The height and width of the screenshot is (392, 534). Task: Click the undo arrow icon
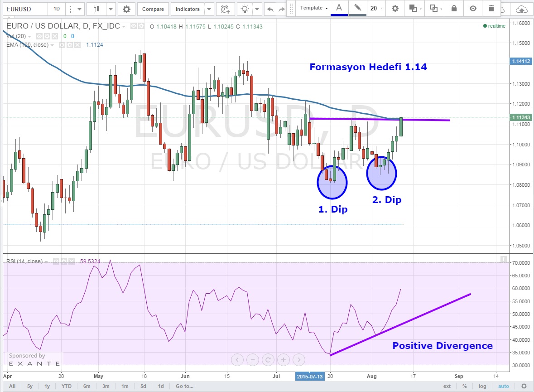pos(270,9)
